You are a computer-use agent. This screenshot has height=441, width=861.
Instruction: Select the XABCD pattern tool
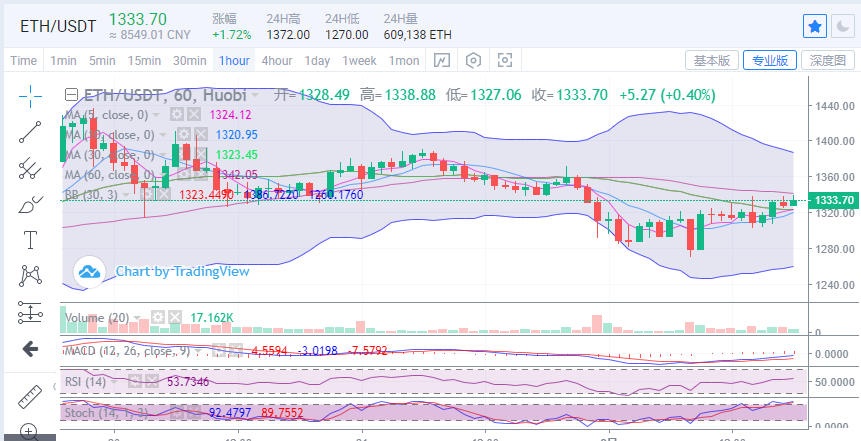coord(30,276)
